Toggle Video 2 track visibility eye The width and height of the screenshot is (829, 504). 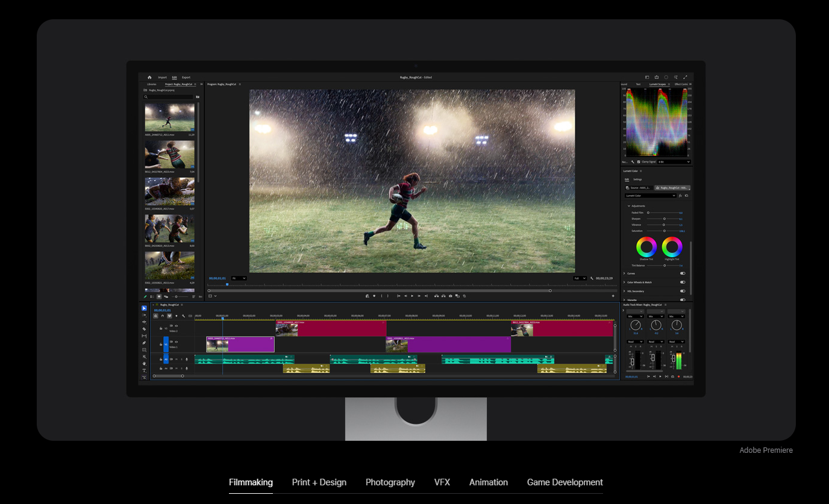point(176,326)
